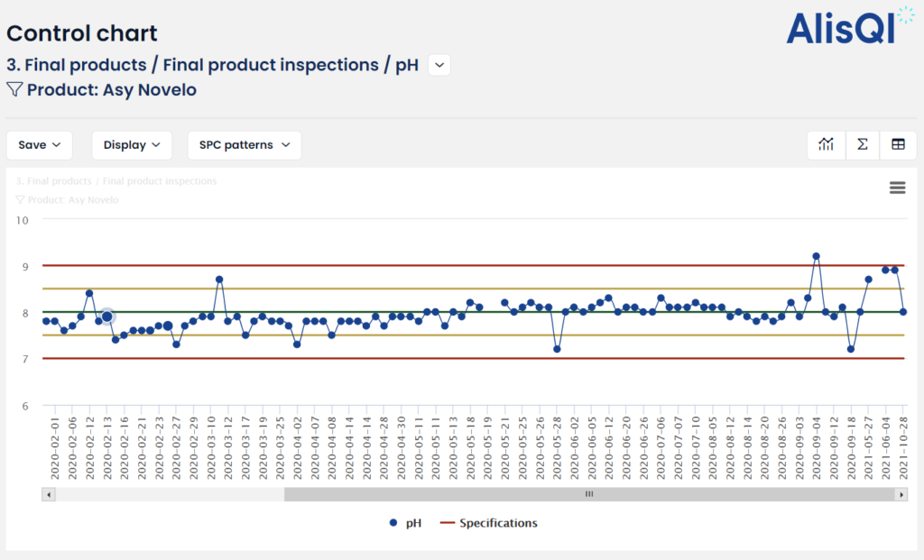Select the highlighted data point near 2020-02-13
The image size is (924, 560).
pyautogui.click(x=106, y=317)
